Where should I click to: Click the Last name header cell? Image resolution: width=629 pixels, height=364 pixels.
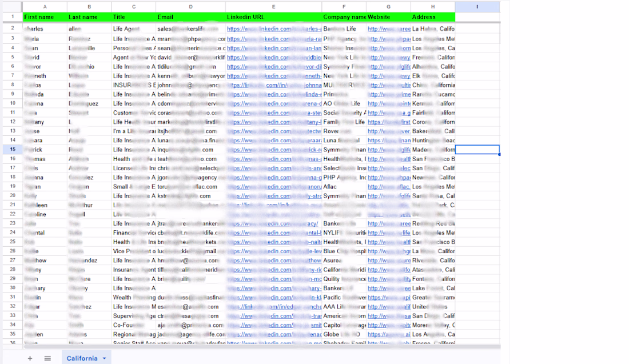tap(89, 17)
